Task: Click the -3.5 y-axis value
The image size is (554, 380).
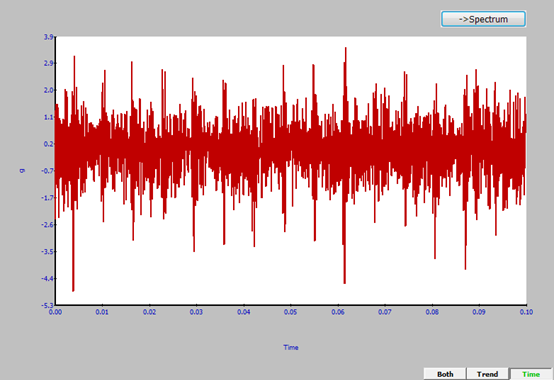Action: click(x=48, y=251)
